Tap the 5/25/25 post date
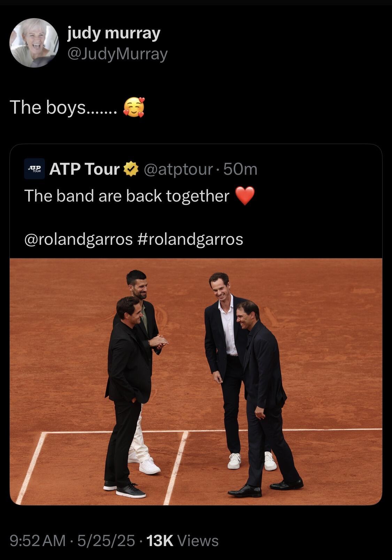Image resolution: width=392 pixels, height=560 pixels. [x=106, y=541]
